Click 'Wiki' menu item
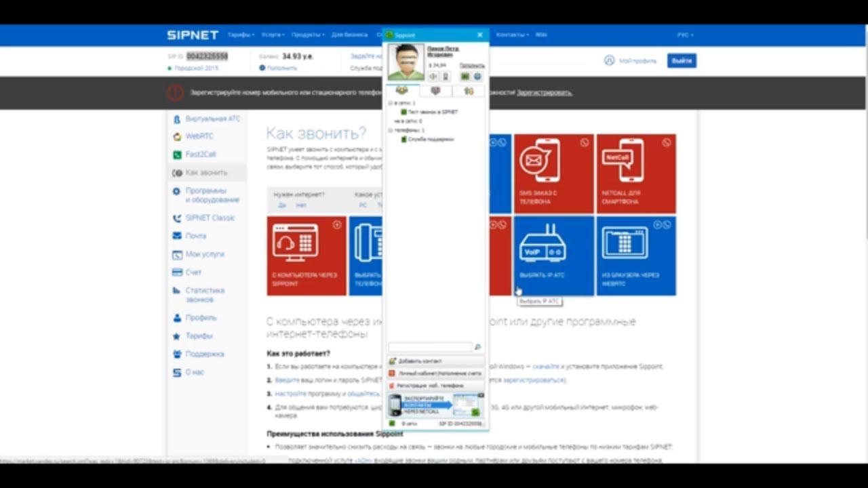Image resolution: width=868 pixels, height=488 pixels. 541,35
